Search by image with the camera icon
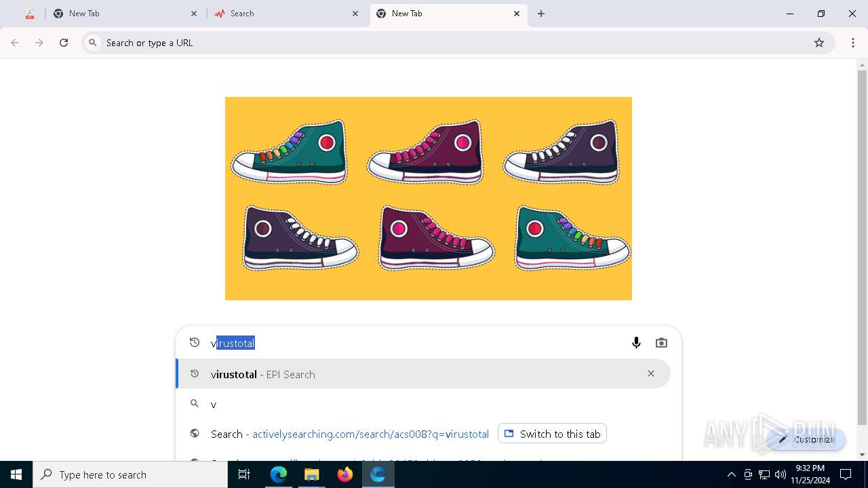Image resolution: width=868 pixels, height=488 pixels. click(661, 343)
